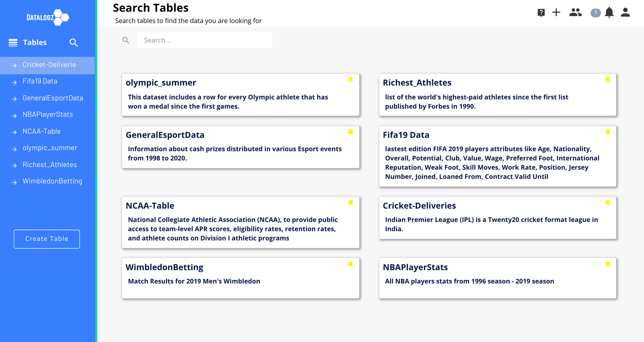Click the Tables heading in sidebar
The width and height of the screenshot is (644, 342).
coord(35,43)
